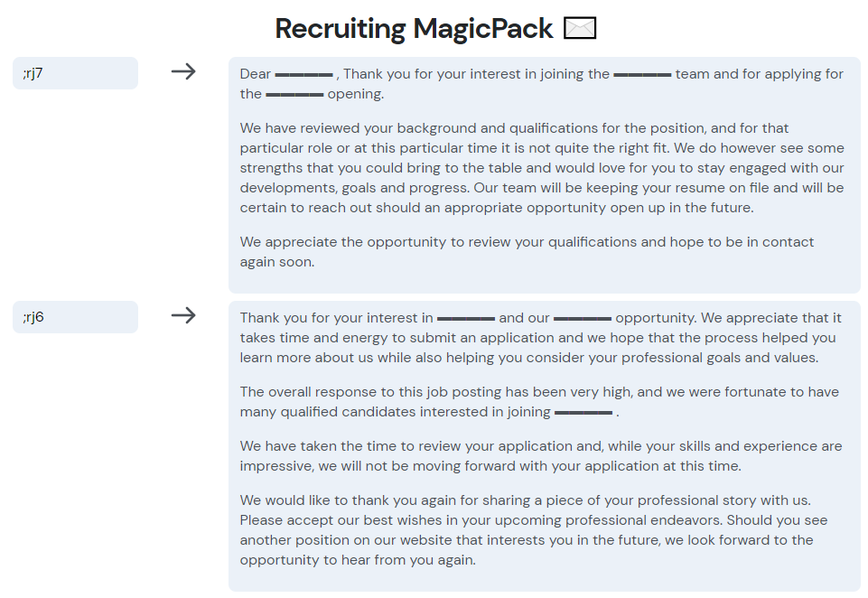Image resolution: width=868 pixels, height=598 pixels.
Task: Click the blank before "opening."
Action: point(294,95)
